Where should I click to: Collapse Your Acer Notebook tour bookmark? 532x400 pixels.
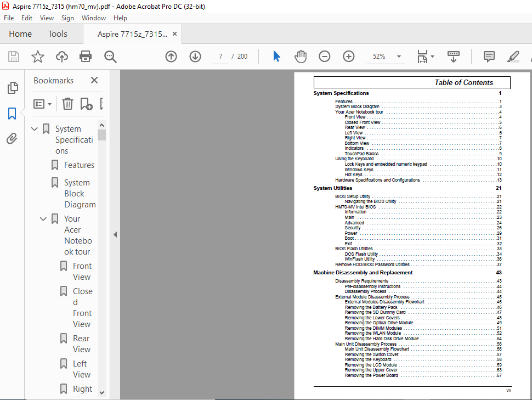click(x=43, y=219)
